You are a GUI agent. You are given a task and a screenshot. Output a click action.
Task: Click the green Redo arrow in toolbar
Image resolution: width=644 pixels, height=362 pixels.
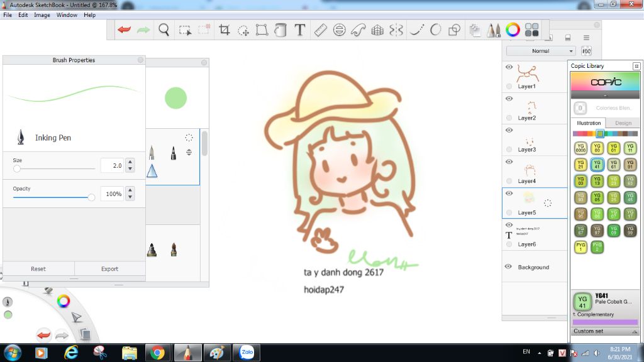143,30
